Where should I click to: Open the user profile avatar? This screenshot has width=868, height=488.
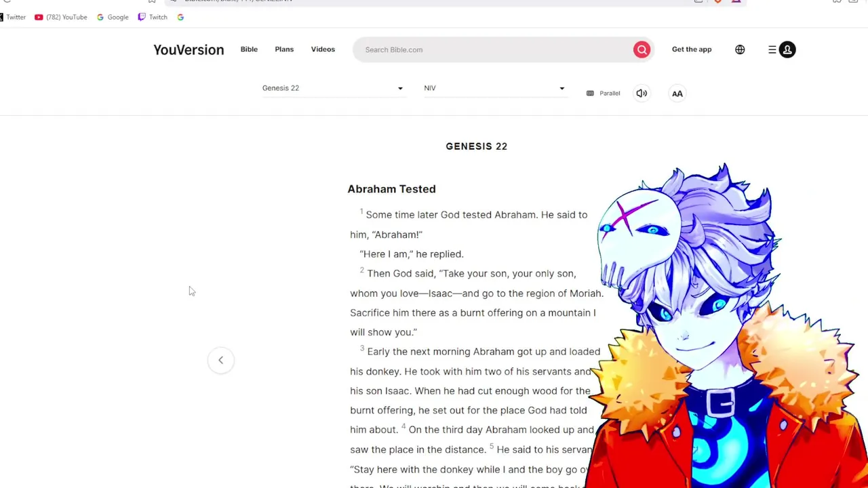[x=787, y=49]
